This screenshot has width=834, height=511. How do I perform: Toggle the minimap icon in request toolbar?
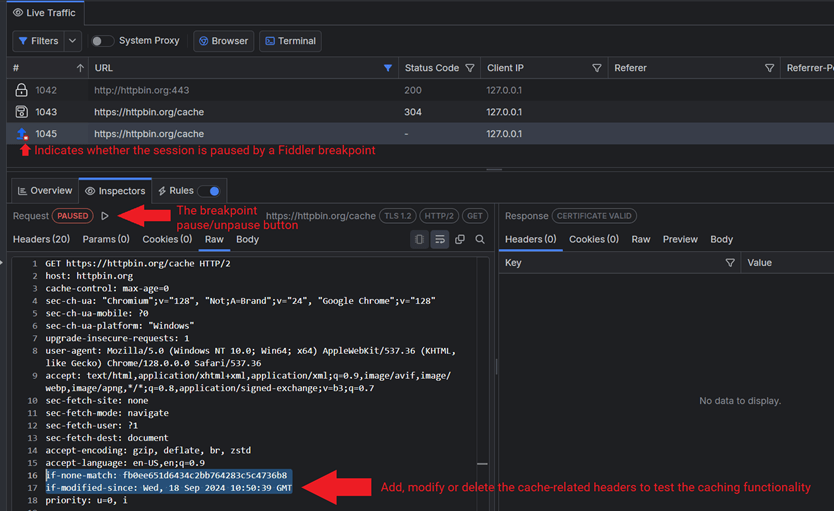click(420, 239)
